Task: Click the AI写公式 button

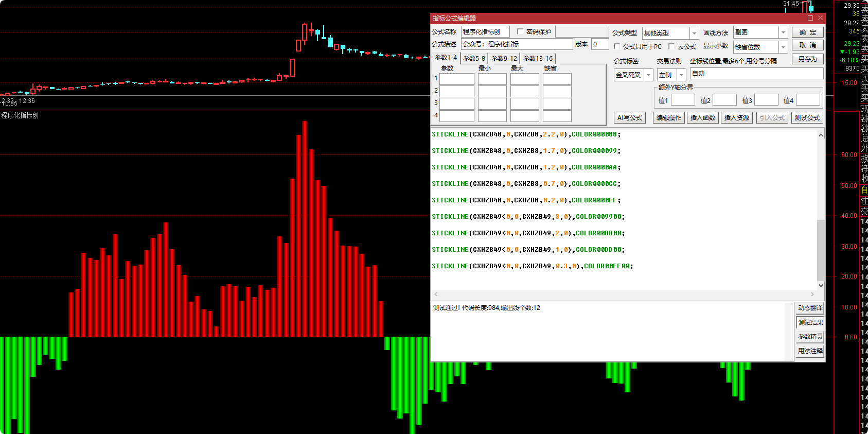Action: (x=630, y=118)
